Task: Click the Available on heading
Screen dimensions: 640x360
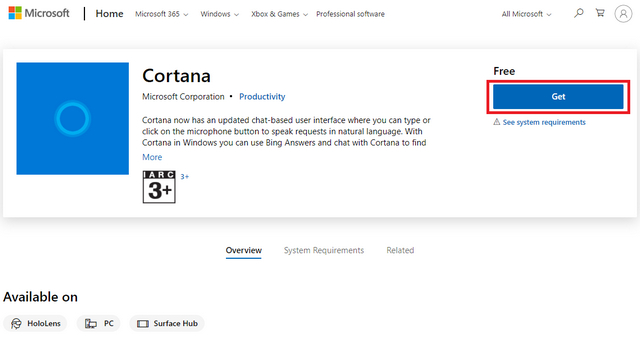Action: coord(40,297)
